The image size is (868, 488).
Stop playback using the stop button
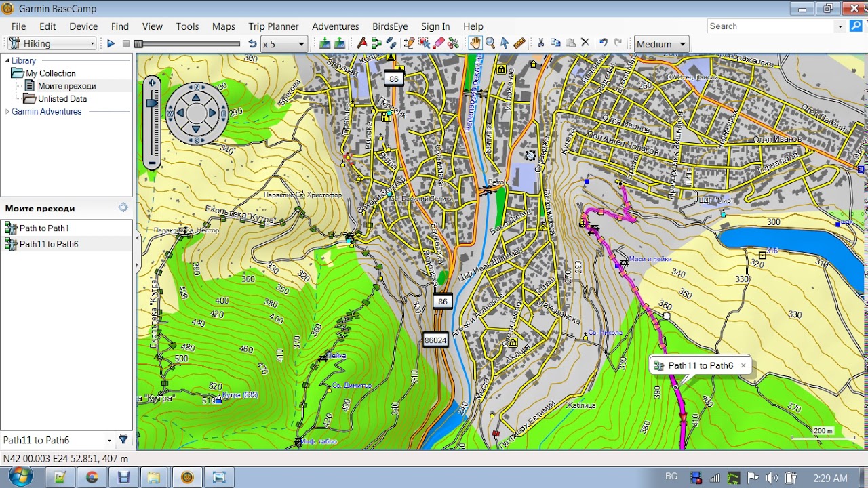125,44
